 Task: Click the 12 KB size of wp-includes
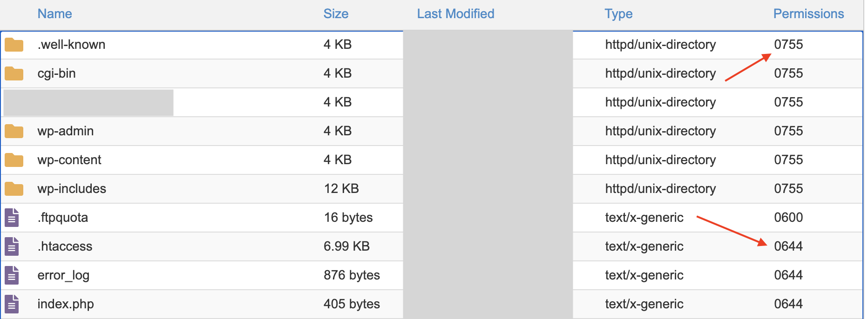(341, 188)
